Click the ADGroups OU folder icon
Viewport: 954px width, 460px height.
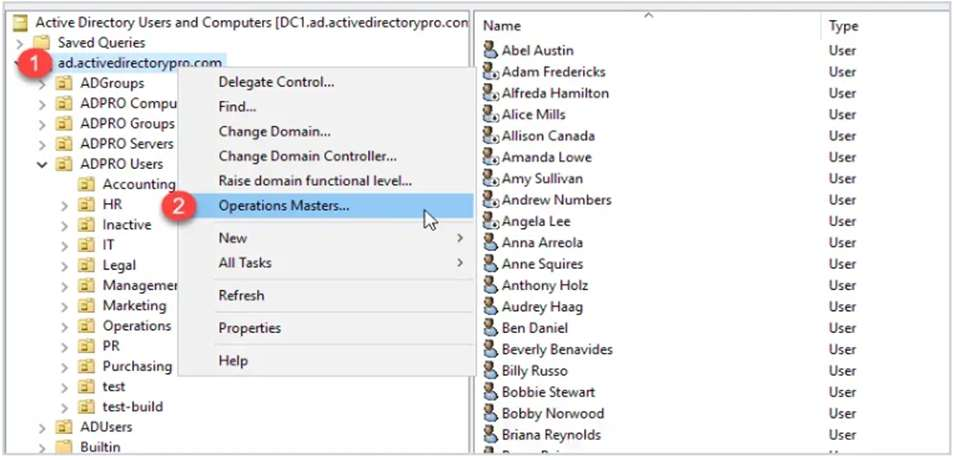64,83
